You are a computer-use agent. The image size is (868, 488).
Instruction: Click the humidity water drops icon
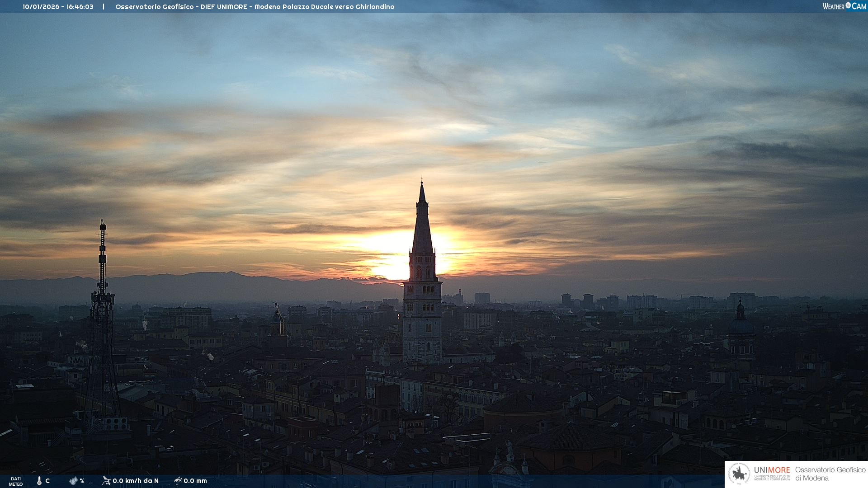coord(73,481)
